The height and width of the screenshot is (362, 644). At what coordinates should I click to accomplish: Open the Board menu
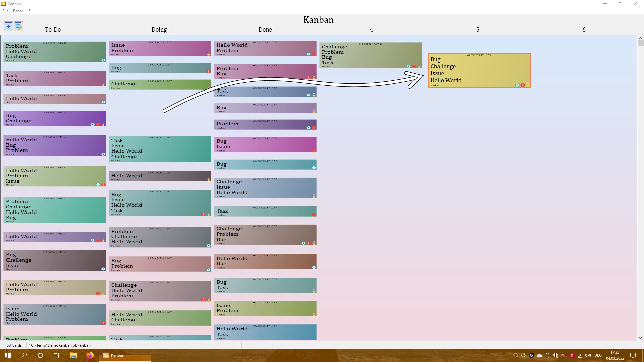18,11
